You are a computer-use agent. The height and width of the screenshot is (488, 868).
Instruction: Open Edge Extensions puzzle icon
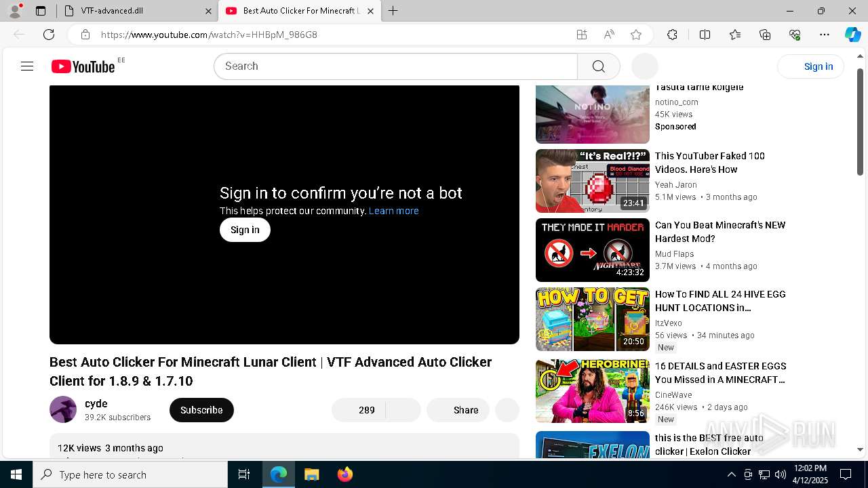[x=672, y=35]
